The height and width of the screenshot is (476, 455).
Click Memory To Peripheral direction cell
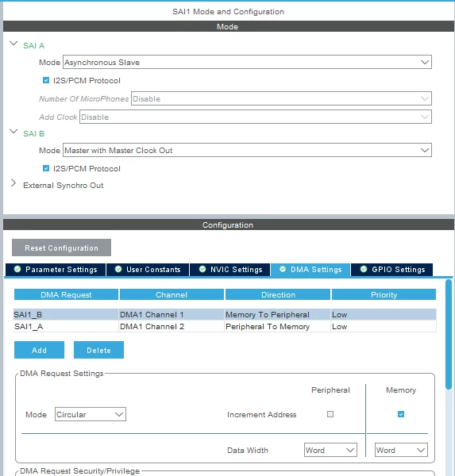coord(277,315)
